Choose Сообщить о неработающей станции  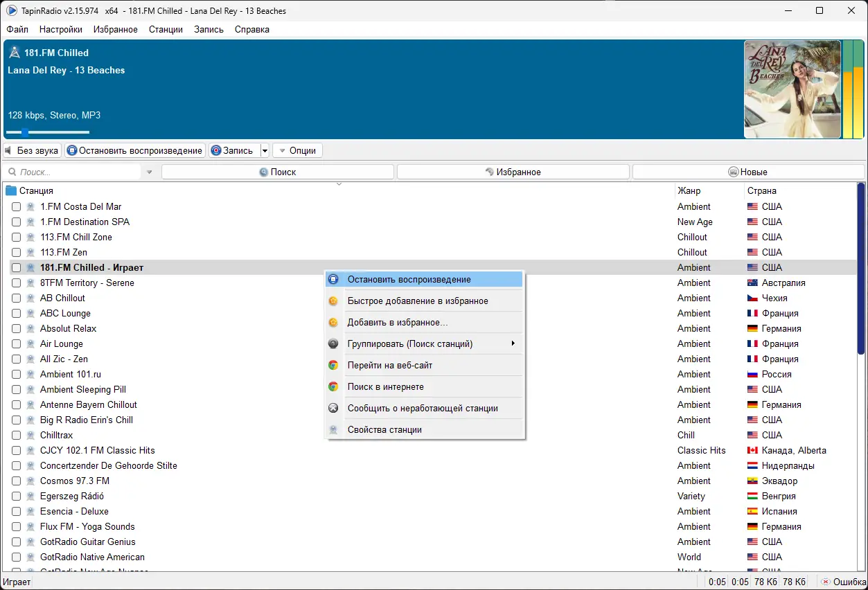(424, 408)
